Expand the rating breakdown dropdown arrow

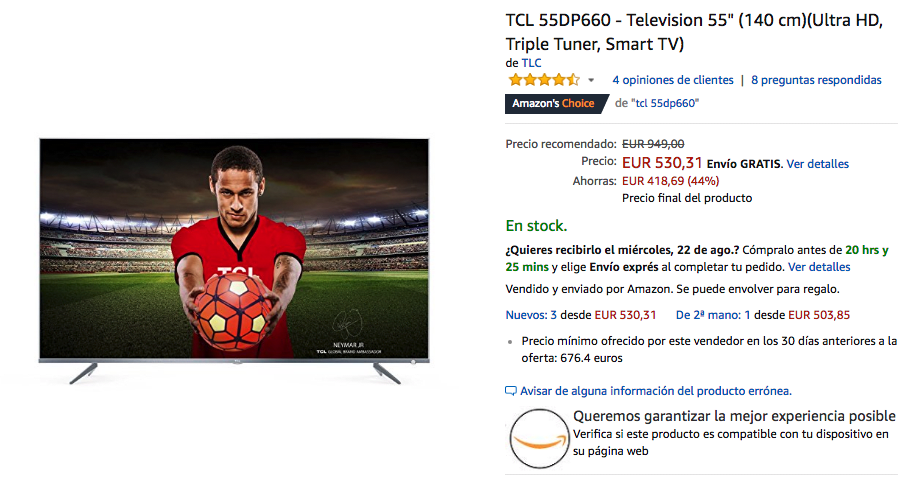click(591, 80)
